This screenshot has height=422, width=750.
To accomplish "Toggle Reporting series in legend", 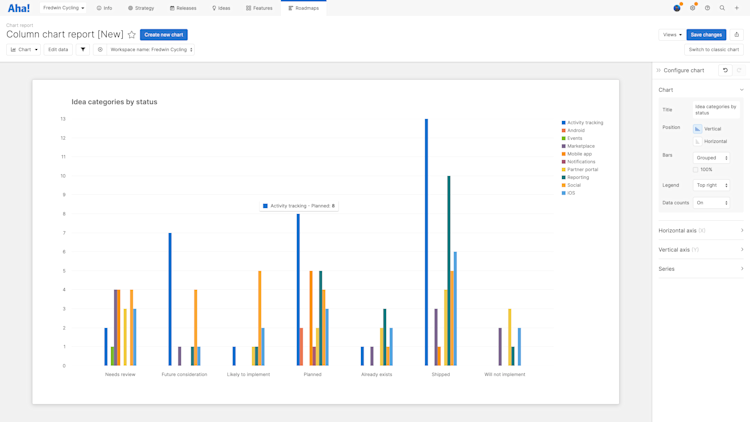I will click(x=575, y=178).
